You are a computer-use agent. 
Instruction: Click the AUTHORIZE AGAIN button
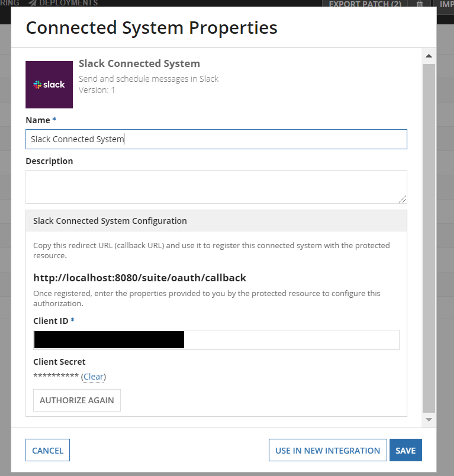click(77, 400)
